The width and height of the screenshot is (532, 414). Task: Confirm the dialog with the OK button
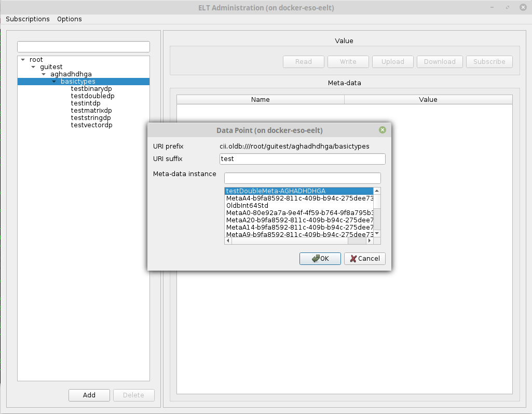(x=320, y=259)
